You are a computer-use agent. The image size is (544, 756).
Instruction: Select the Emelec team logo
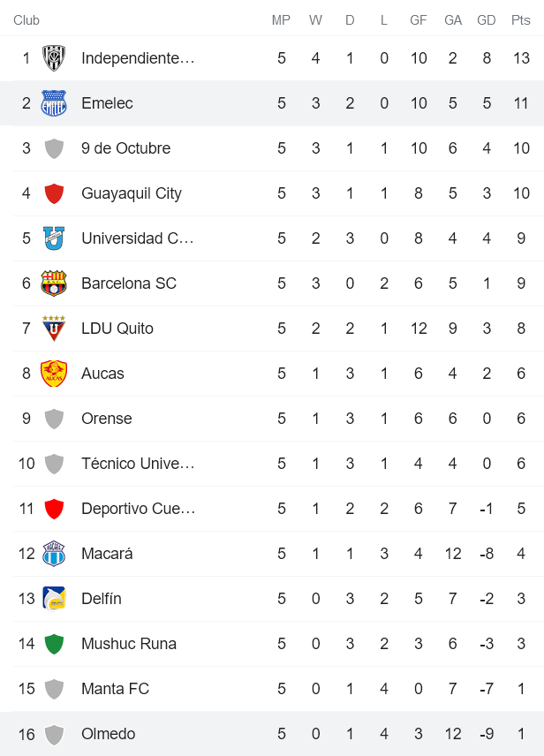click(55, 103)
